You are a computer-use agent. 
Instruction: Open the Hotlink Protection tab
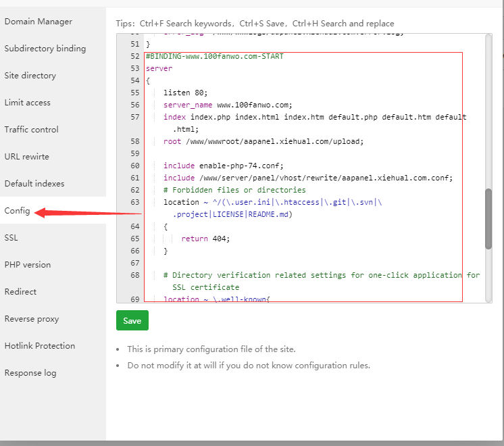tap(39, 346)
